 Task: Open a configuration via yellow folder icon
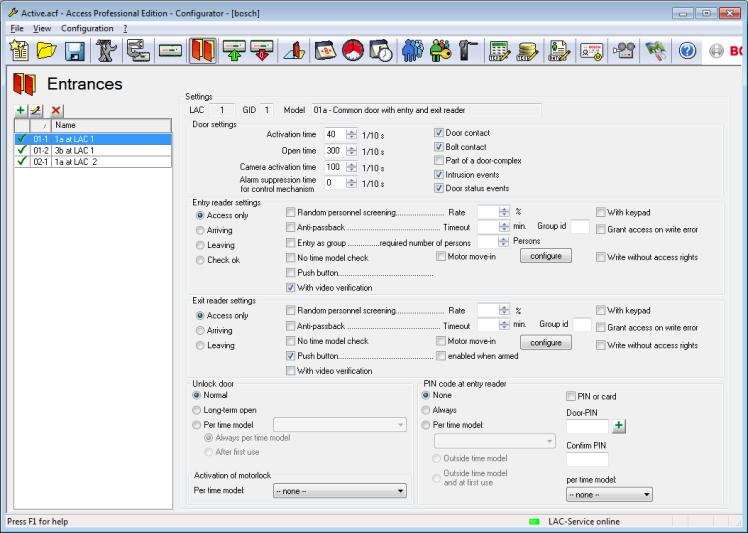point(47,51)
